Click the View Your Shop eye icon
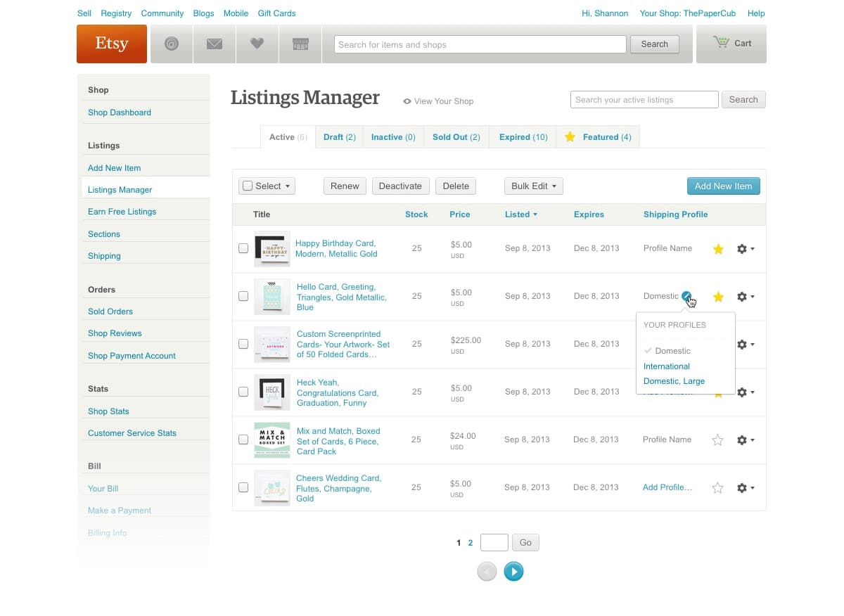Image resolution: width=844 pixels, height=616 pixels. (x=407, y=101)
